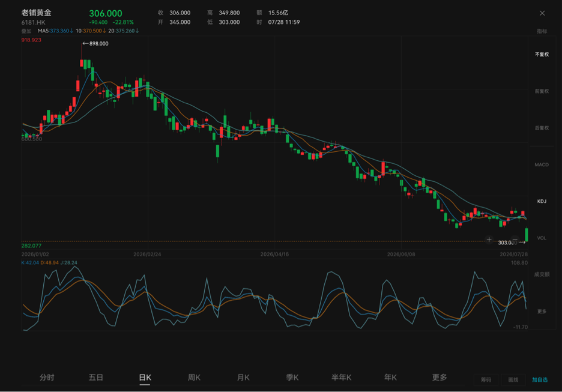This screenshot has height=392, width=562.
Task: Switch to 周K weekly chart tab
Action: (195, 378)
